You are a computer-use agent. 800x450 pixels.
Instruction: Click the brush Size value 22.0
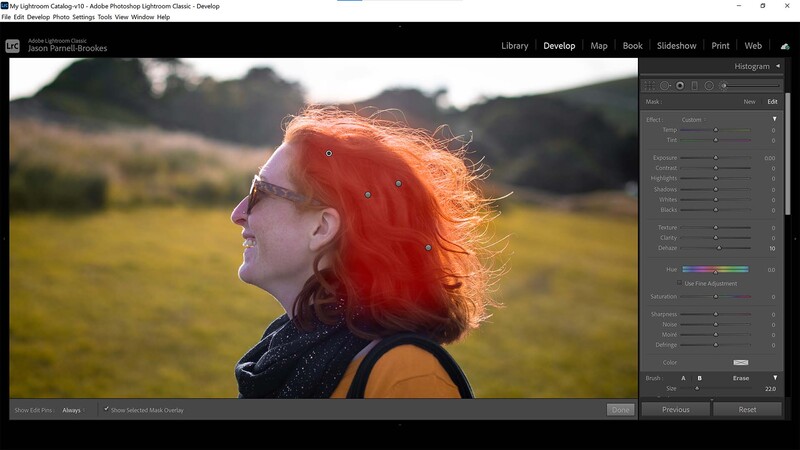tap(770, 389)
